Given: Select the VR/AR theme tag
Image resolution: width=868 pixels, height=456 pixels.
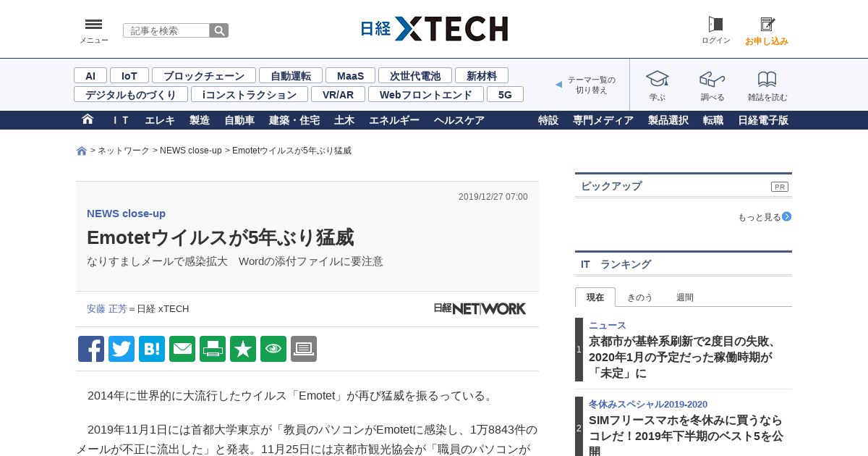Looking at the screenshot, I should (x=339, y=94).
